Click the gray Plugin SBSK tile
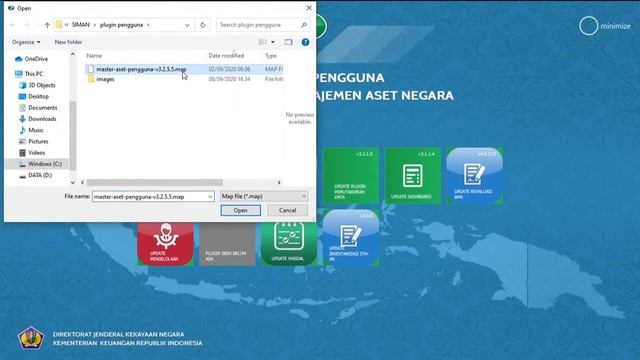The height and width of the screenshot is (360, 640). point(227,244)
